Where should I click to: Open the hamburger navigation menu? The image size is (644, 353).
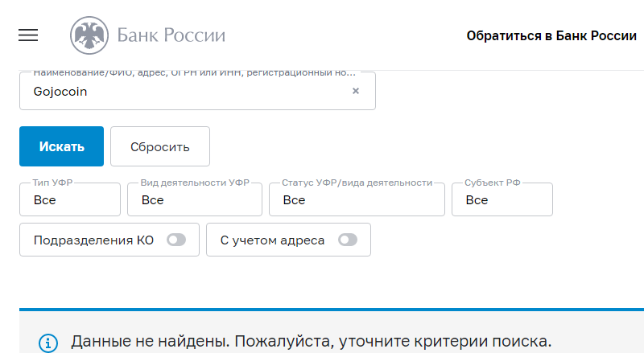tap(28, 35)
